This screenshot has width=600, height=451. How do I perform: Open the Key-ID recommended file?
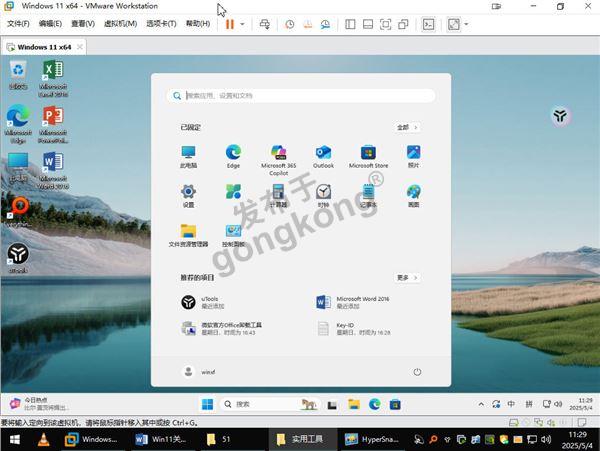pos(353,328)
